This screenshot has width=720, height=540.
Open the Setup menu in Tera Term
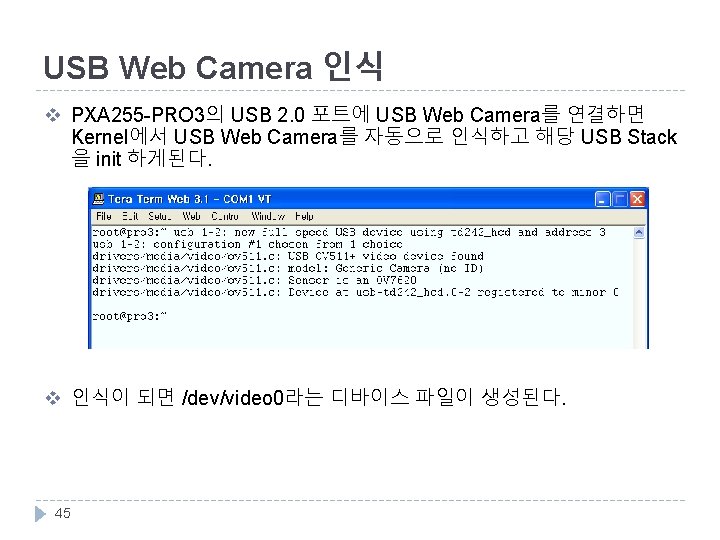(160, 216)
